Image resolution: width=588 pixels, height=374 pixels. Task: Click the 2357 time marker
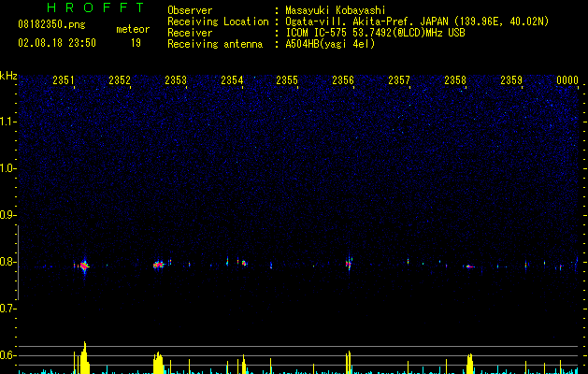click(x=399, y=80)
